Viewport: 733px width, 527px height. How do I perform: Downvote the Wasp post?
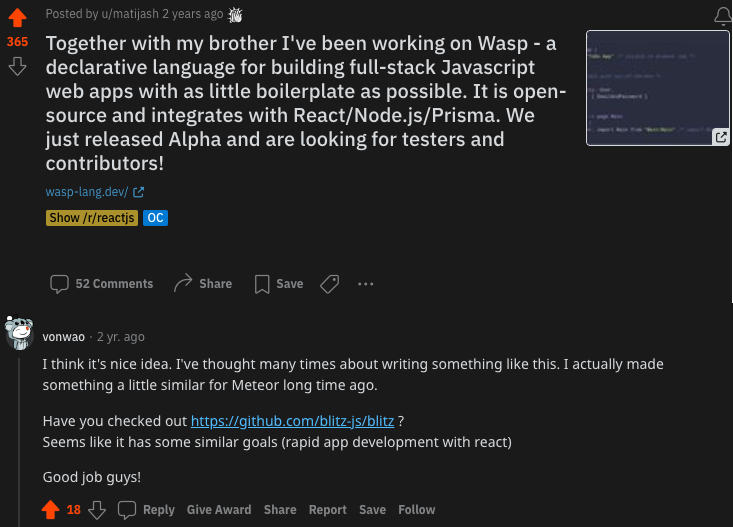17,66
